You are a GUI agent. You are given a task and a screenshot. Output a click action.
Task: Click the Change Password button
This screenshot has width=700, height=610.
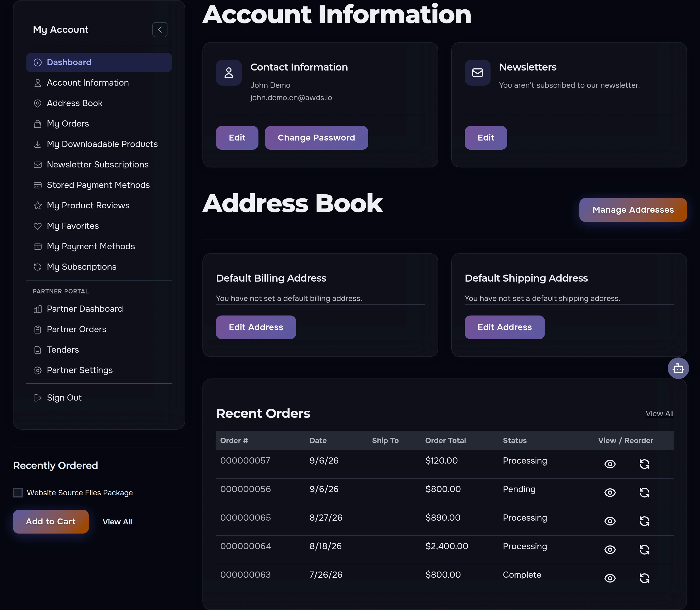point(316,138)
